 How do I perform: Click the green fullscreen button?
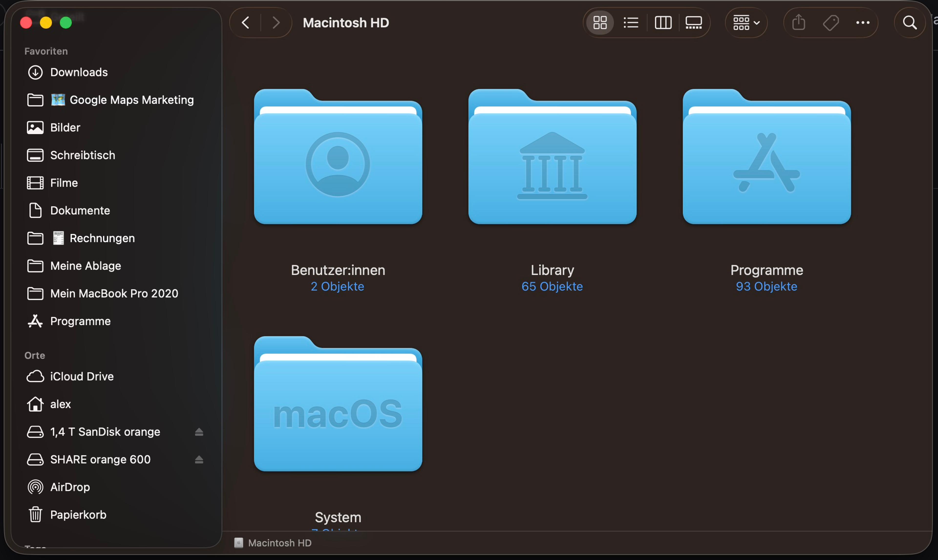66,23
